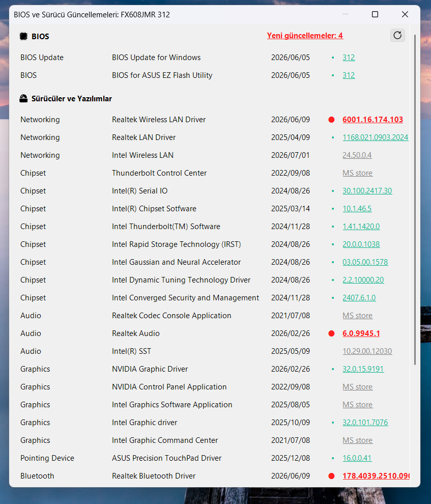Open Intel Serial IO version 30.100.2417.30

point(367,191)
